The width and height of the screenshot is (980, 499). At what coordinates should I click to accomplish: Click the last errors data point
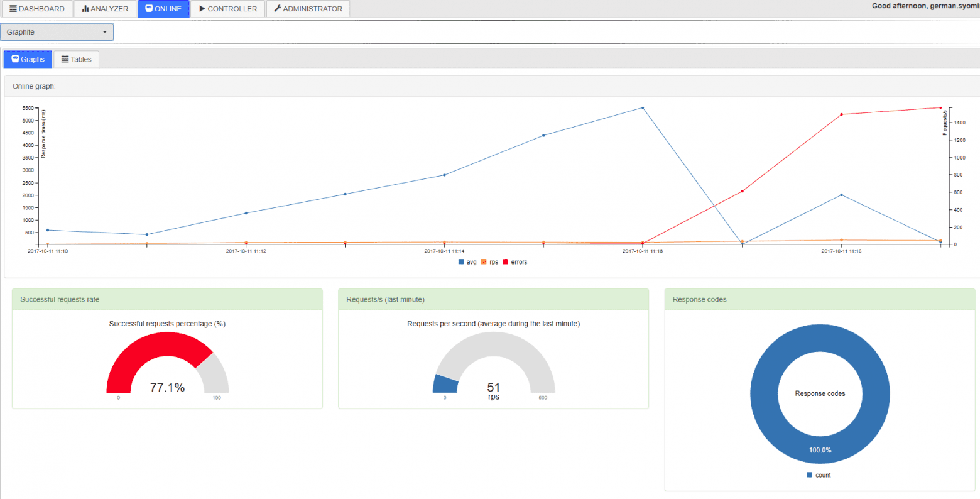click(940, 107)
